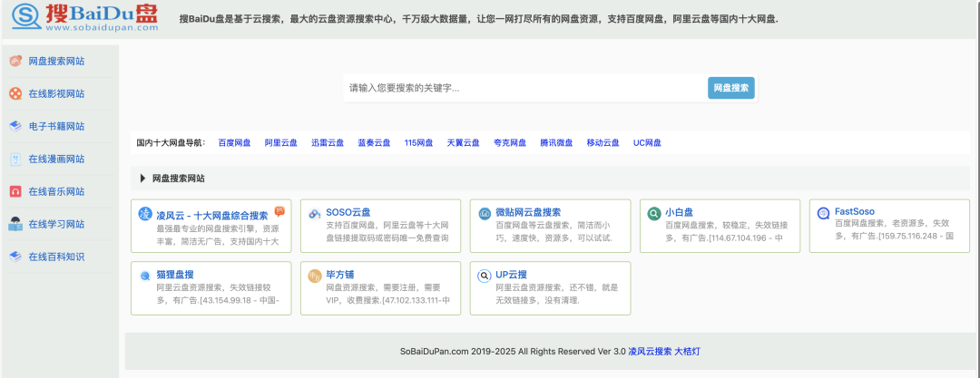Image resolution: width=980 pixels, height=378 pixels.
Task: Collapse the 网盘搜索网站 section triangle
Action: [x=143, y=179]
